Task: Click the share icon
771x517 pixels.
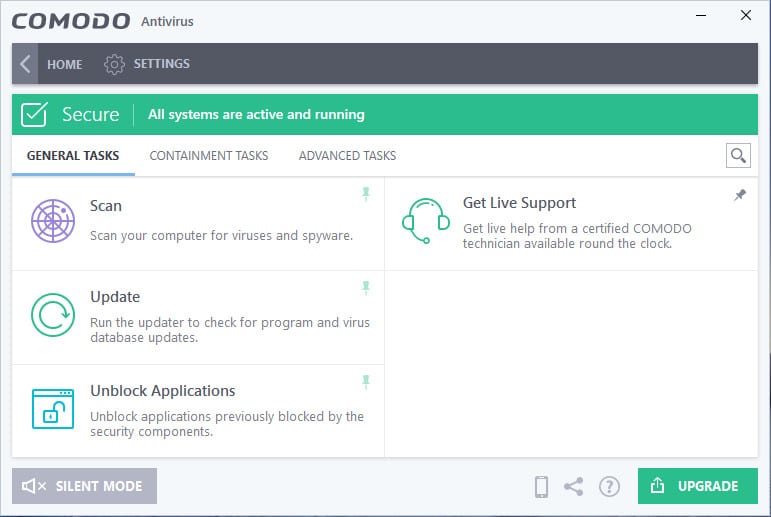Action: (x=574, y=487)
